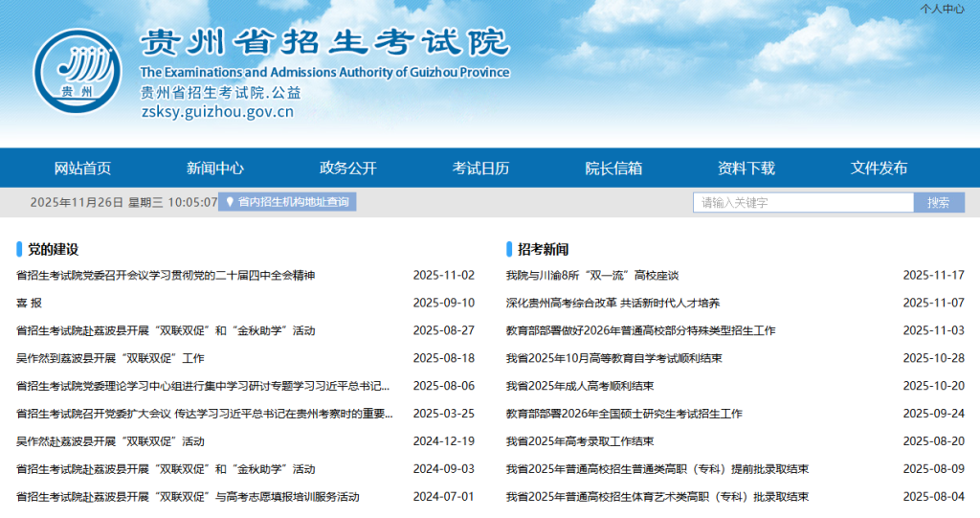This screenshot has width=980, height=518.
Task: Click the date 2025-11-02 in 党的建设
Action: point(444,275)
